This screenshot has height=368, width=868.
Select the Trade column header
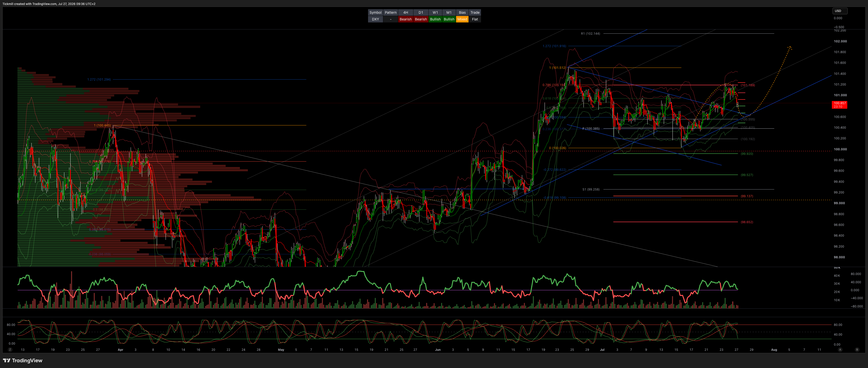[x=475, y=12]
